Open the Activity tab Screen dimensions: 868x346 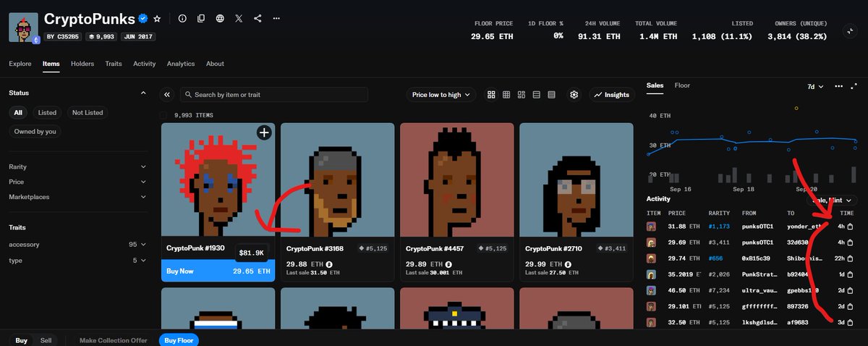coord(145,64)
